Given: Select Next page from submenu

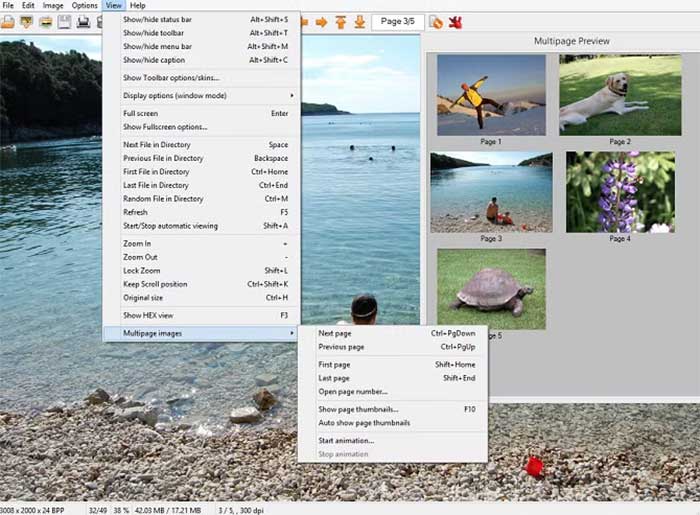Looking at the screenshot, I should (335, 333).
